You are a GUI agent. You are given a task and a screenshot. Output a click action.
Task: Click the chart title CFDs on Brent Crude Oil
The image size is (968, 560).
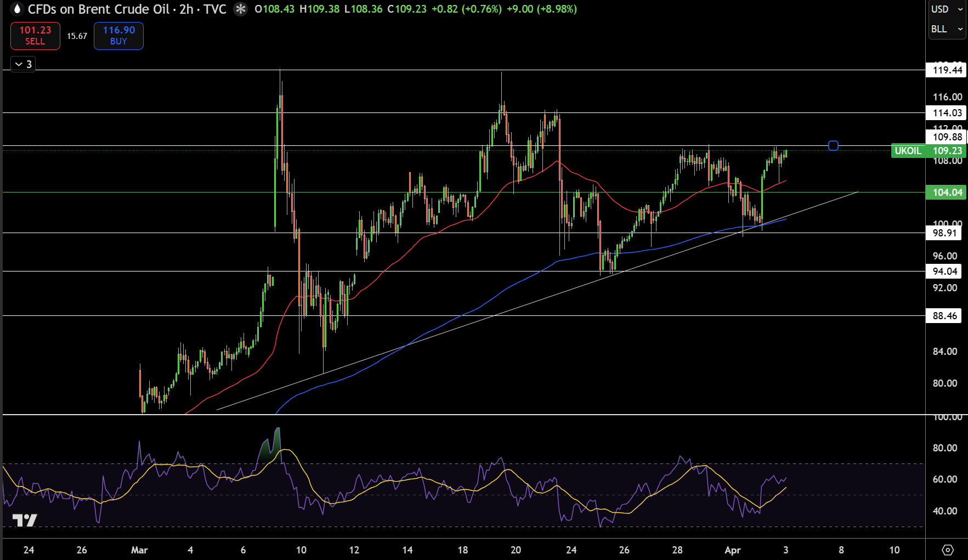(98, 9)
